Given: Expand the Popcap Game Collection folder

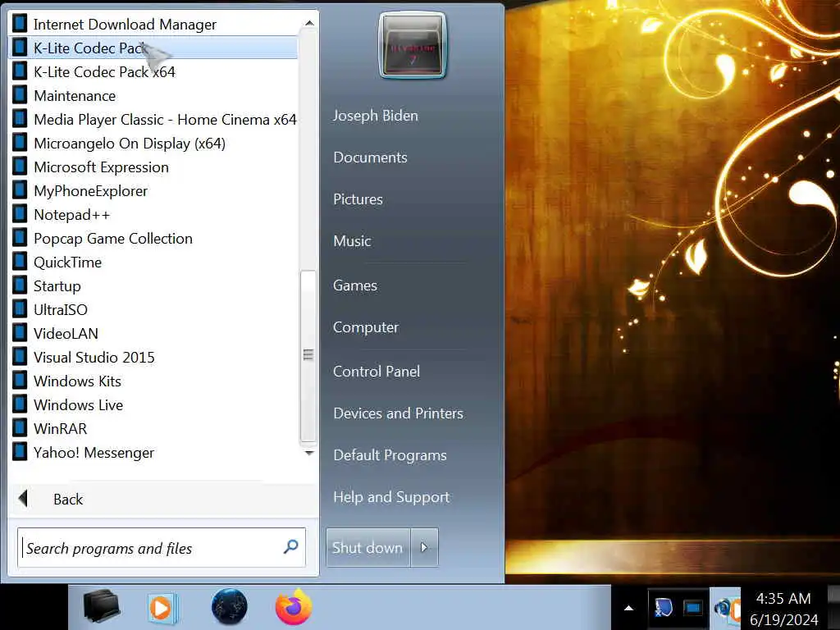Looking at the screenshot, I should pos(153,239).
